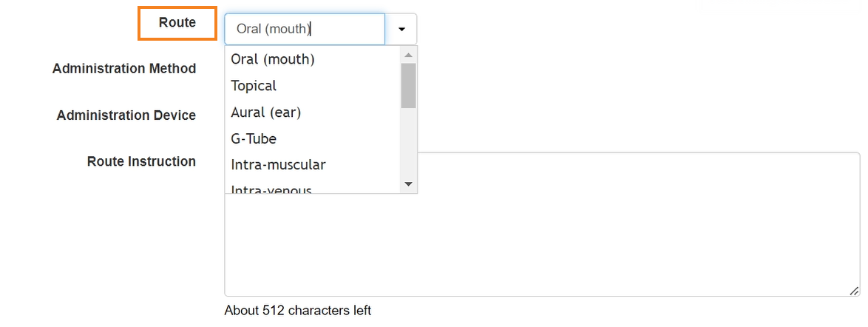The image size is (868, 327).
Task: Click the list scrollbar up arrow
Action: point(409,55)
